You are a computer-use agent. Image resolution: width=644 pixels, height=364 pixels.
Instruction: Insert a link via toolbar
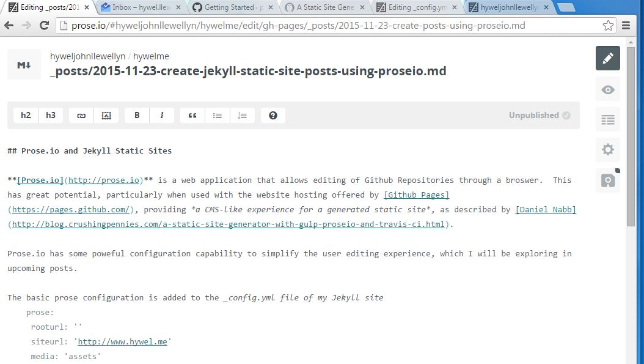(x=81, y=116)
